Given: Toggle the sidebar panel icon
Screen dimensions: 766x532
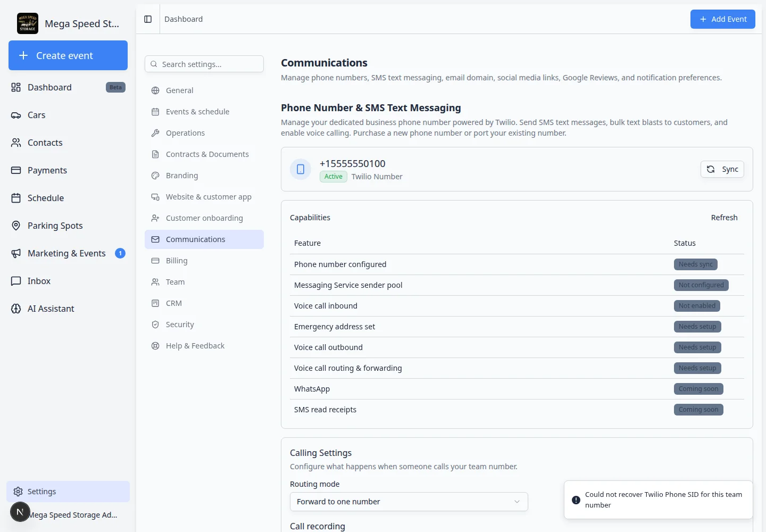Looking at the screenshot, I should [x=148, y=19].
